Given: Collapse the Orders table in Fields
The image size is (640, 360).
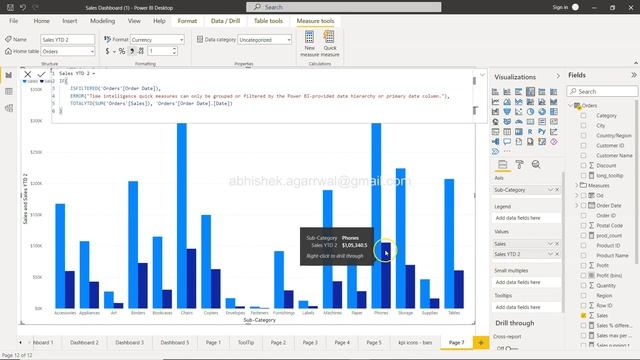Looking at the screenshot, I should [x=571, y=105].
